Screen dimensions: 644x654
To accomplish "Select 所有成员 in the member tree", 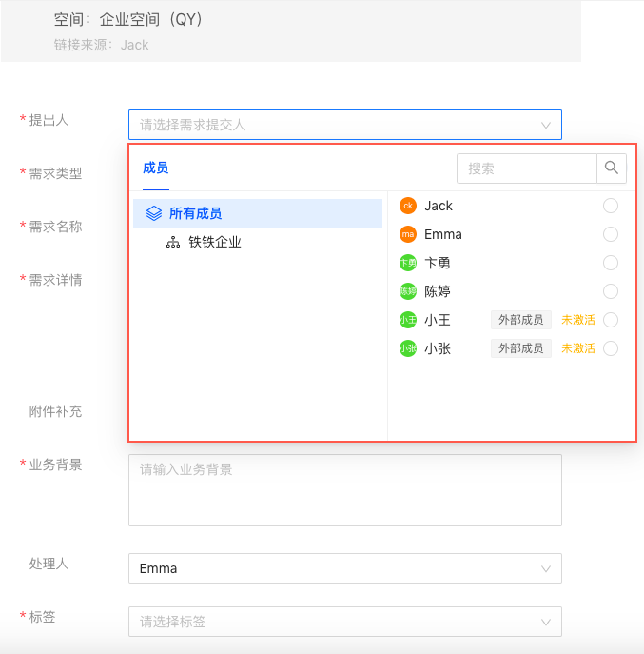I will [x=195, y=214].
